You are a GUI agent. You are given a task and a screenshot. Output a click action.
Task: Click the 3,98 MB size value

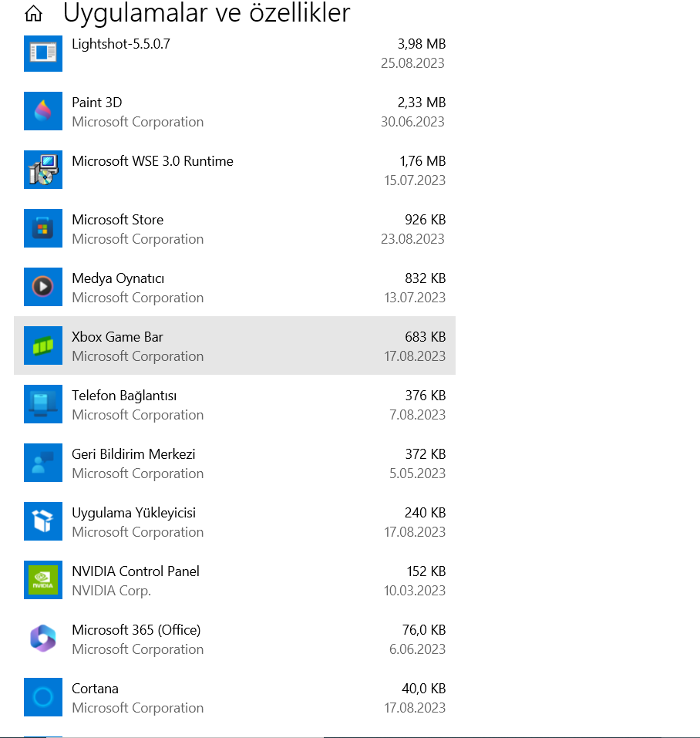[422, 44]
